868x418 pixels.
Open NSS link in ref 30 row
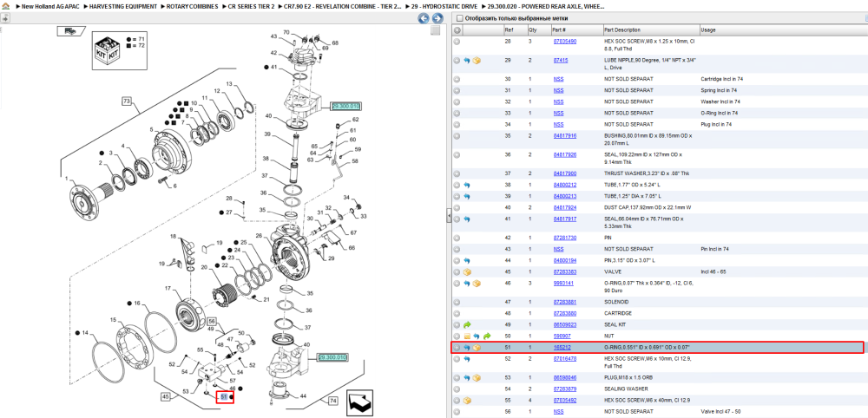(558, 79)
